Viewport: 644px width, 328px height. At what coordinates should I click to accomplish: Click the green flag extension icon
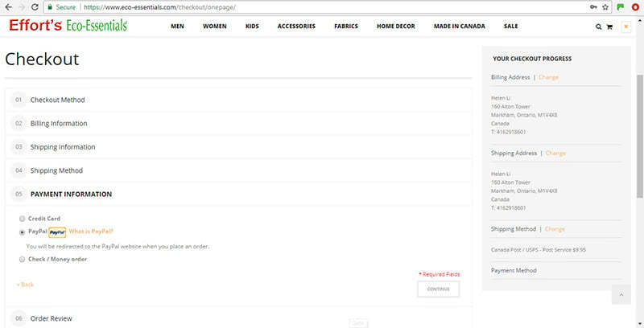point(621,6)
